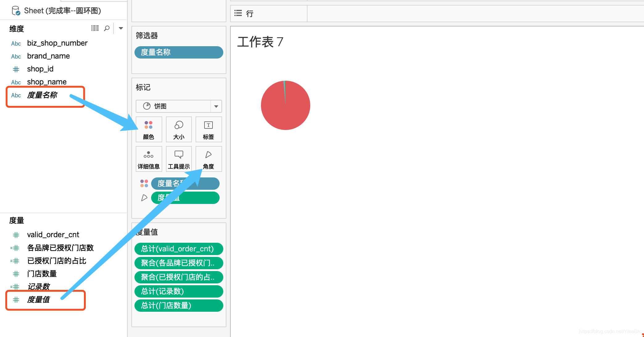Select the 度量名称 dimension field

click(42, 95)
